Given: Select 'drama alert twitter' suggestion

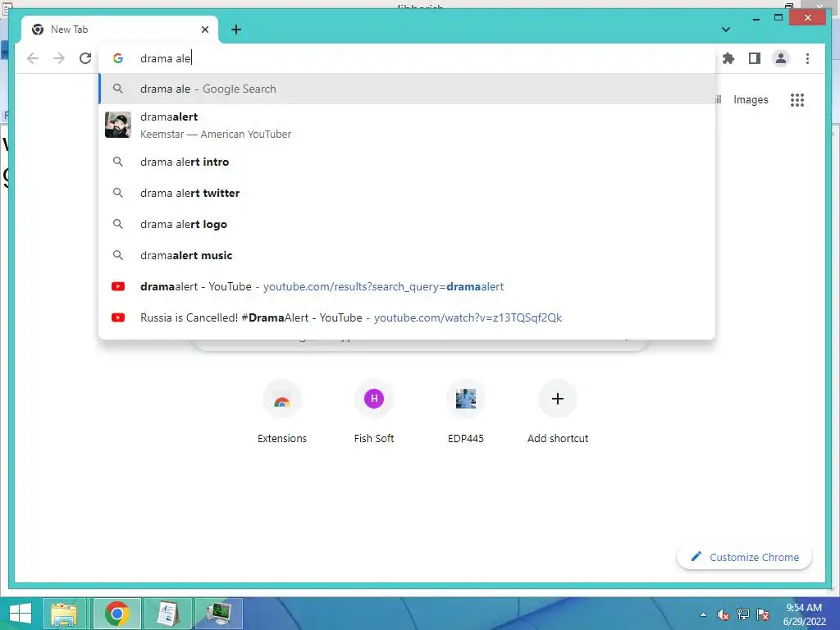Looking at the screenshot, I should (407, 193).
